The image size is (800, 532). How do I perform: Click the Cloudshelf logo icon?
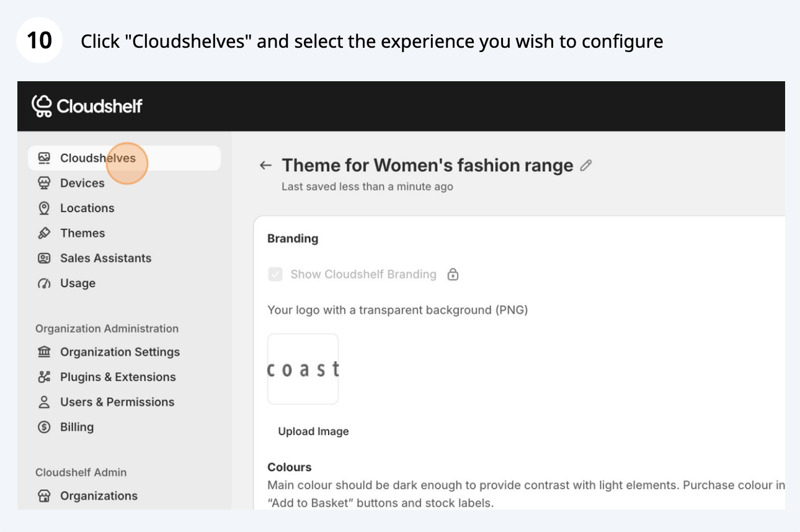coord(42,106)
